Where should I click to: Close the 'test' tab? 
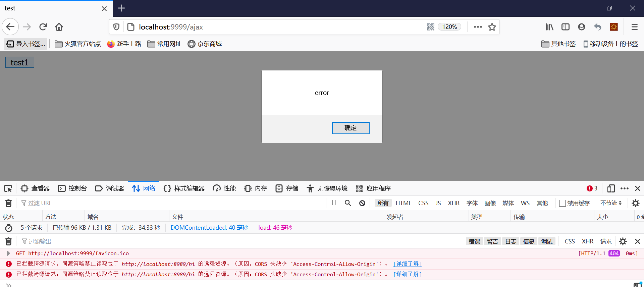click(104, 8)
